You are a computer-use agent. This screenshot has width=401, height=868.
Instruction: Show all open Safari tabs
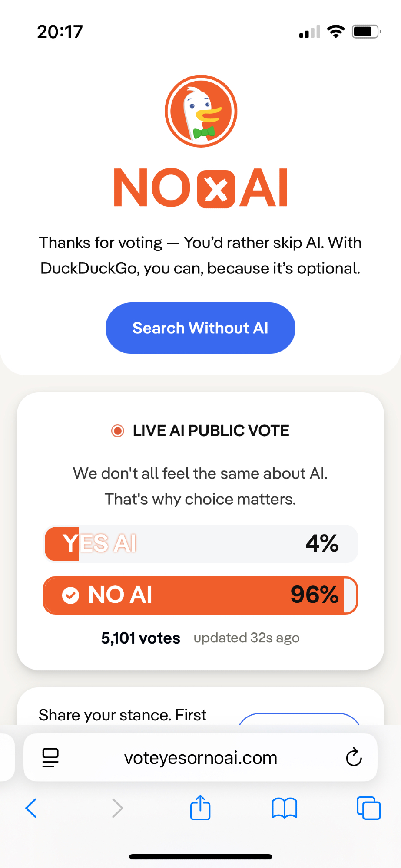tap(368, 808)
